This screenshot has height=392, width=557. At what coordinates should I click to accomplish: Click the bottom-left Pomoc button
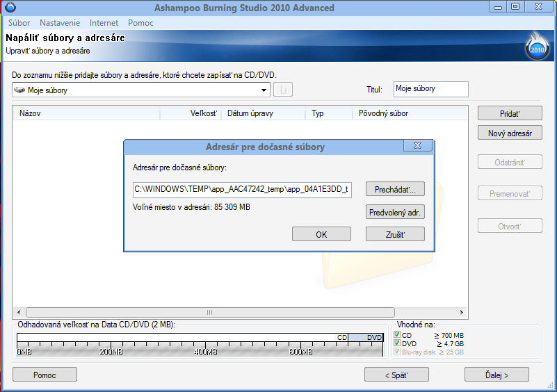pyautogui.click(x=45, y=375)
